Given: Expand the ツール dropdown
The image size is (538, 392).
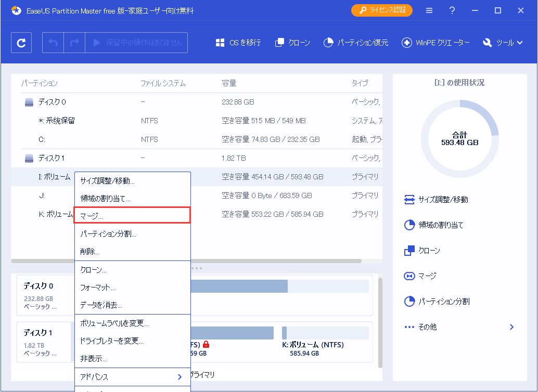Looking at the screenshot, I should pyautogui.click(x=503, y=43).
